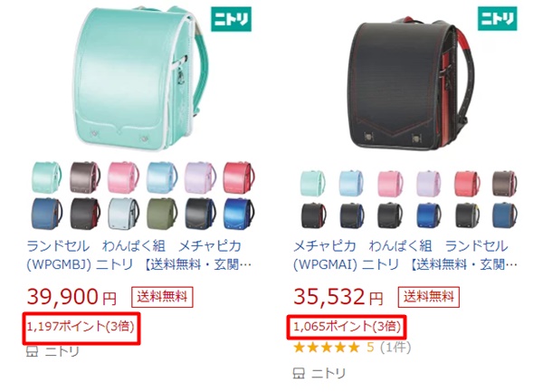Choose lavender swatch under left product
Image resolution: width=543 pixels, height=392 pixels.
(200, 177)
